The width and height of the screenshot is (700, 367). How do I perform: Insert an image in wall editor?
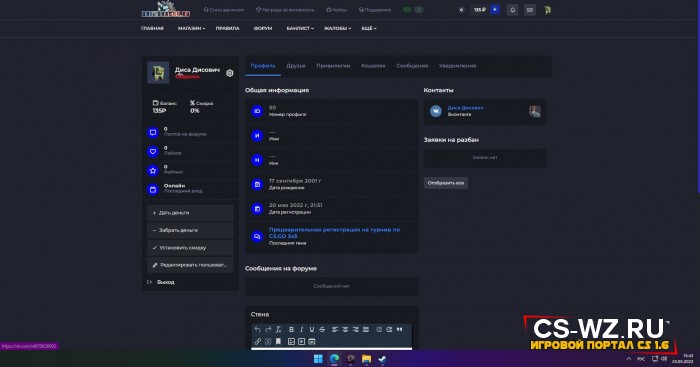click(x=291, y=342)
